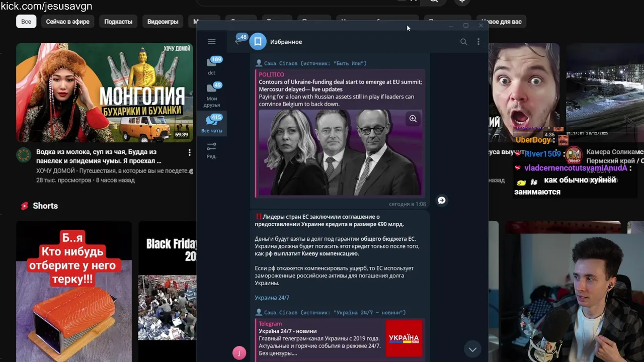Open the POLITICO link preview title

pos(271,74)
